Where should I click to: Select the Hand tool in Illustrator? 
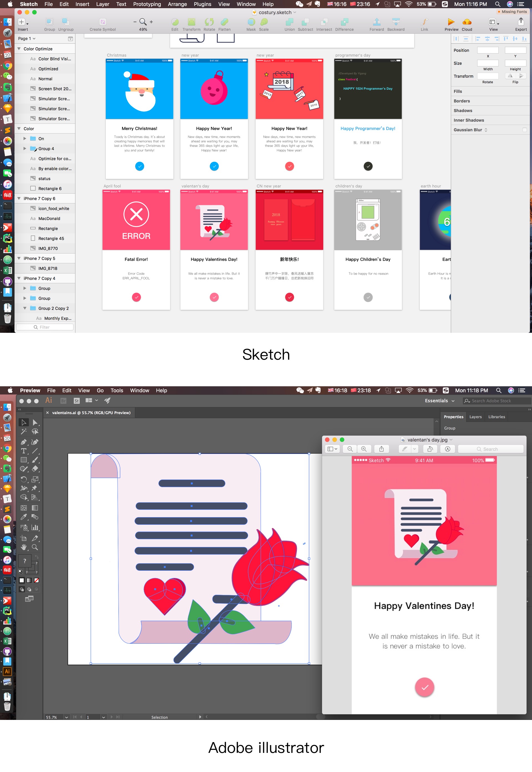click(x=24, y=547)
